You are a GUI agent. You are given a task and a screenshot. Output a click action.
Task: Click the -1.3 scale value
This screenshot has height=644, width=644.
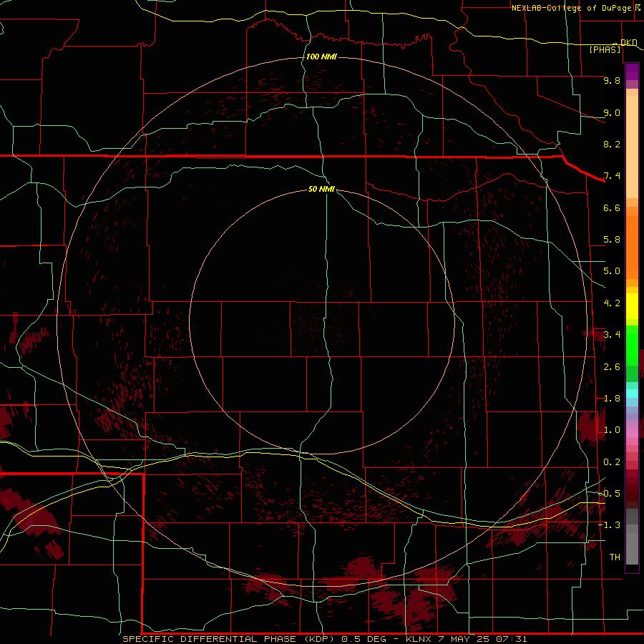point(610,525)
